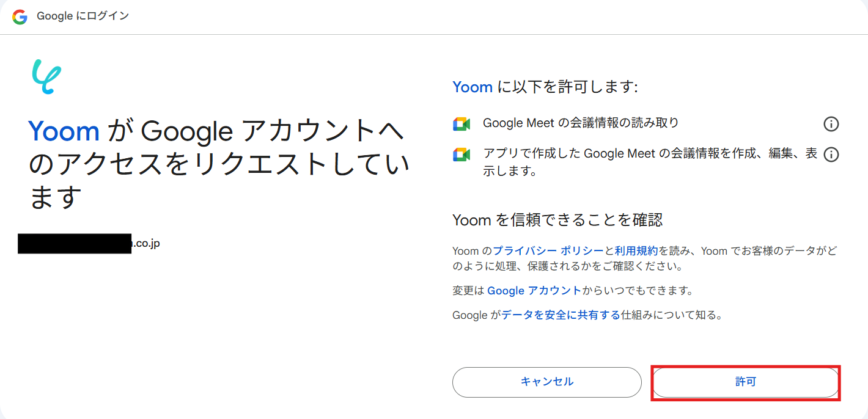Screen dimensions: 868x419
Task: Click the Yoom に以下を許可します heading
Action: (x=545, y=87)
